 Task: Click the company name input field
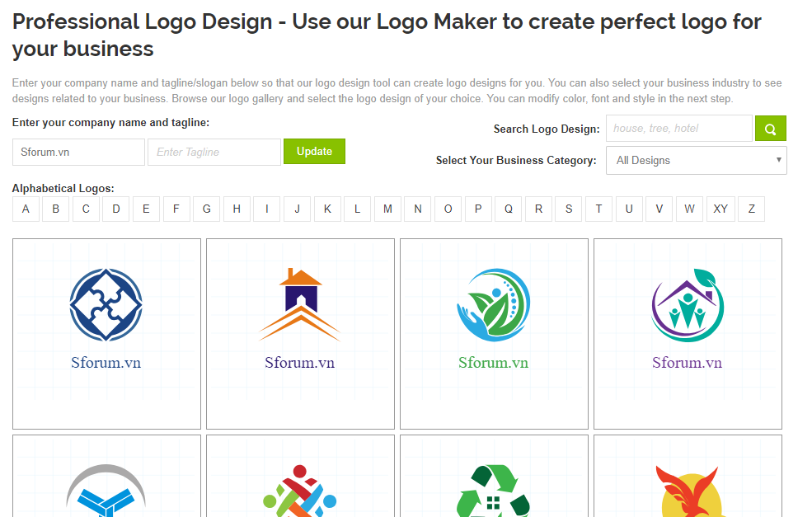(78, 152)
